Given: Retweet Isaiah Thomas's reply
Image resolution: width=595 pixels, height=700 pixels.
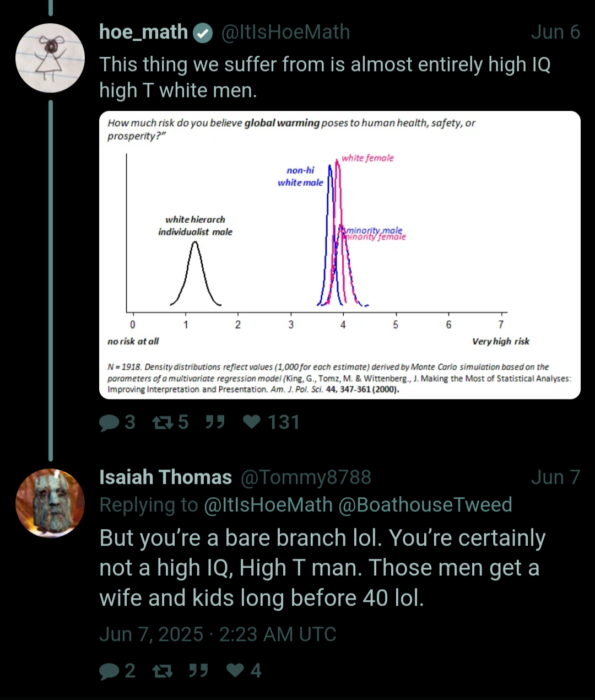Looking at the screenshot, I should click(163, 671).
